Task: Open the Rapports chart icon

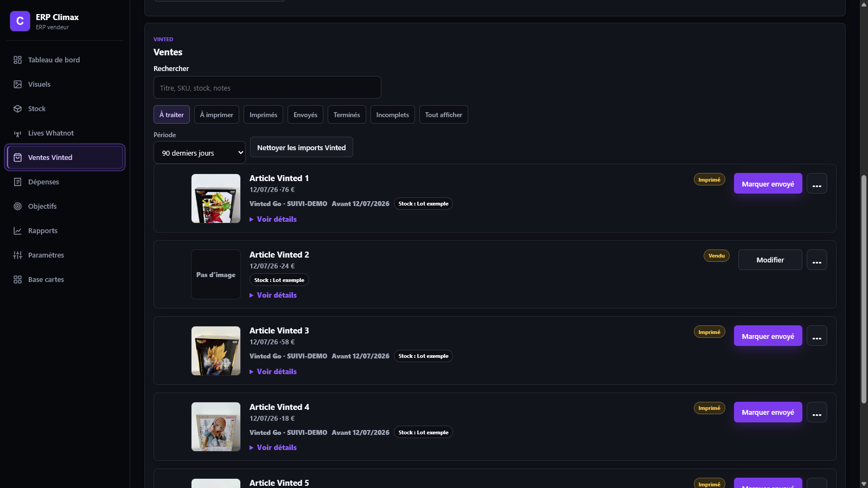Action: tap(18, 230)
